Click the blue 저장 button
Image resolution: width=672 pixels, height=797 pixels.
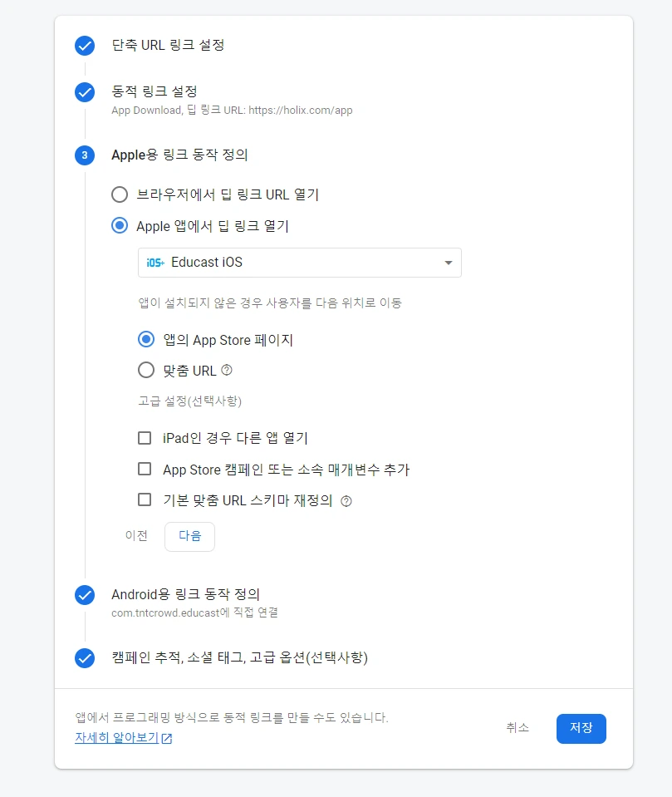581,728
